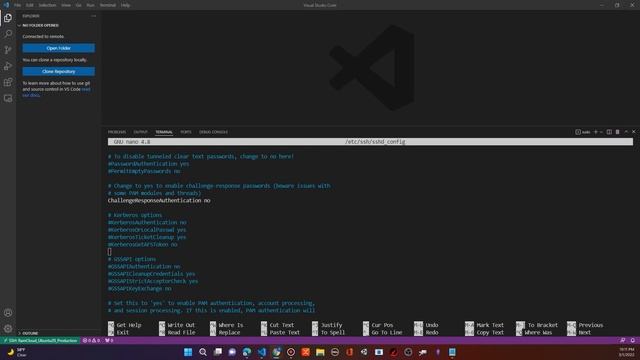The height and width of the screenshot is (360, 640).
Task: Open the Edit menu
Action: 30,5
